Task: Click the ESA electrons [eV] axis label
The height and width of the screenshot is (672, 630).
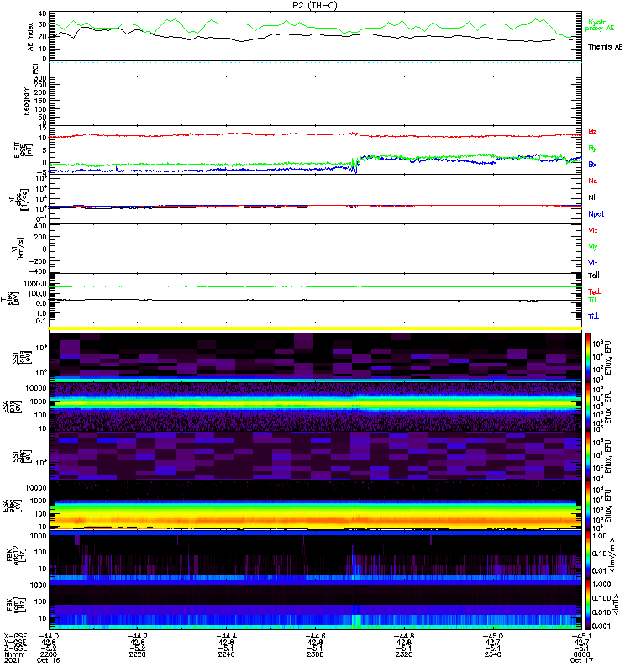Action: [12, 506]
